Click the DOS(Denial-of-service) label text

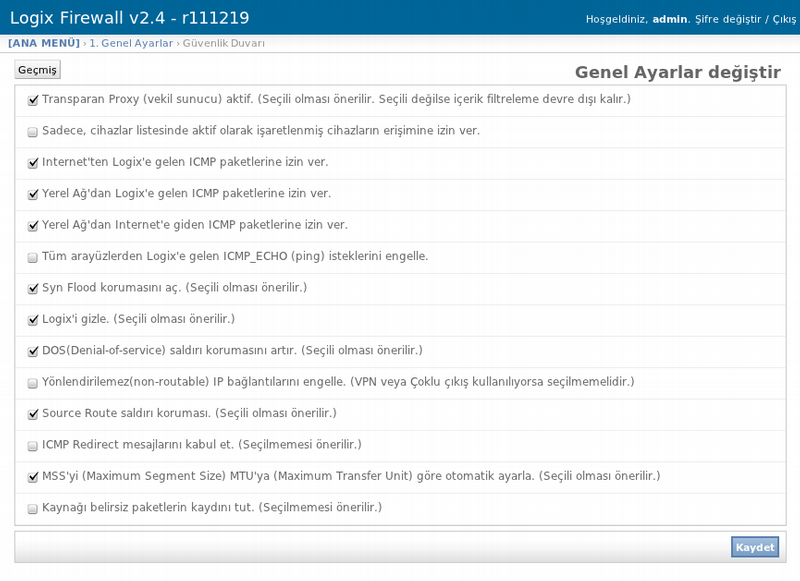(232, 350)
